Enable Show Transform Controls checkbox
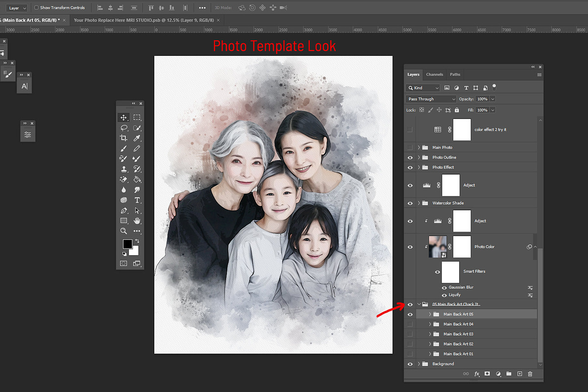 (x=36, y=8)
